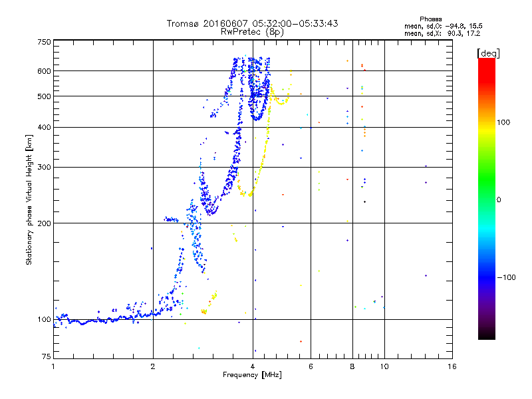
Task: Click the colorbar label '-100'
Action: tap(507, 277)
